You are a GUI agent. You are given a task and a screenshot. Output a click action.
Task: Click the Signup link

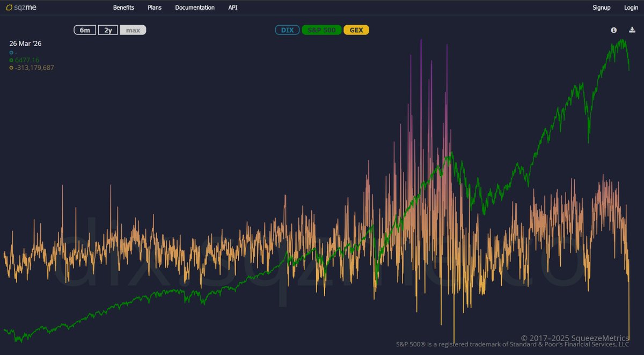[x=601, y=8]
